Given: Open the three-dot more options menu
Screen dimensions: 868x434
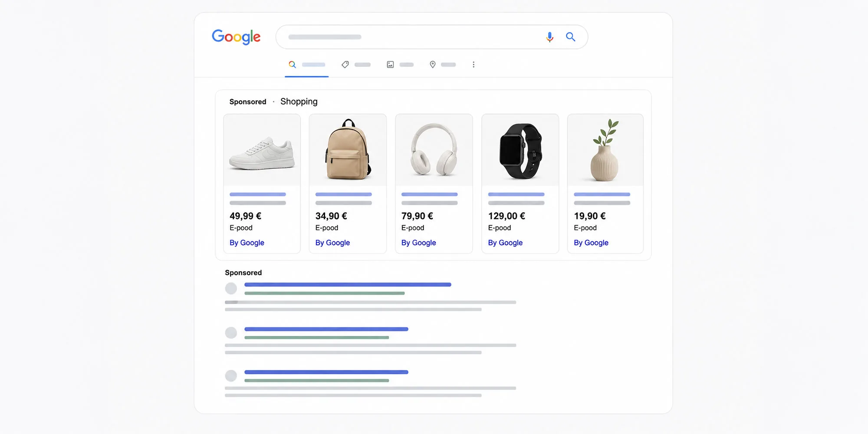Looking at the screenshot, I should click(473, 65).
